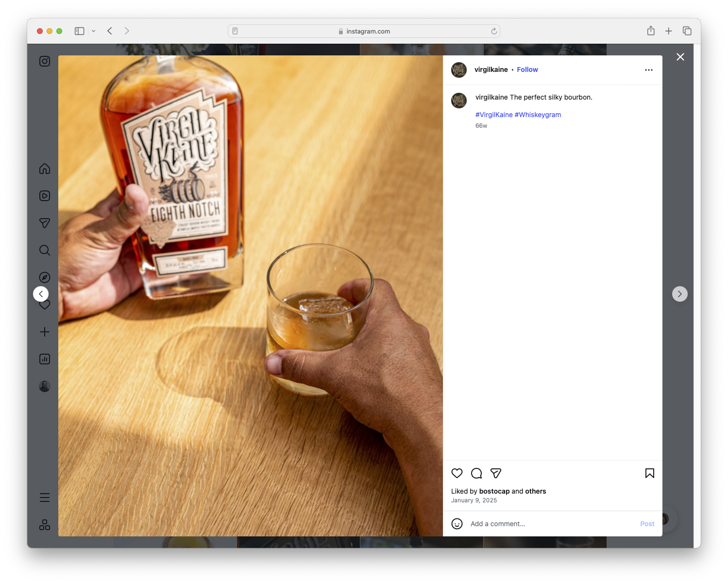Image resolution: width=728 pixels, height=584 pixels.
Task: Open the Search panel
Action: click(x=44, y=250)
